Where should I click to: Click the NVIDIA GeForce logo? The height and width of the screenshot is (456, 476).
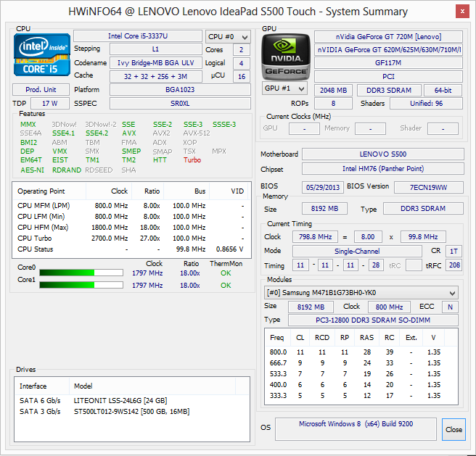[286, 57]
